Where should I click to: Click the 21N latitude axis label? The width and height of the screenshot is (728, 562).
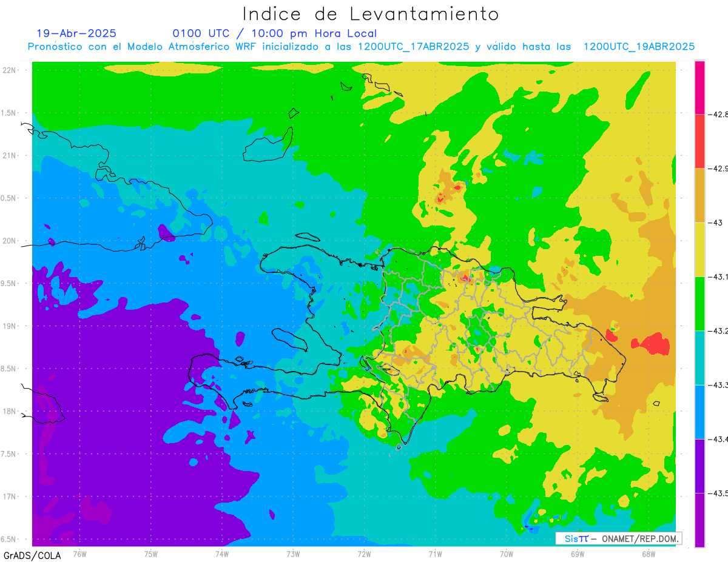click(x=10, y=155)
